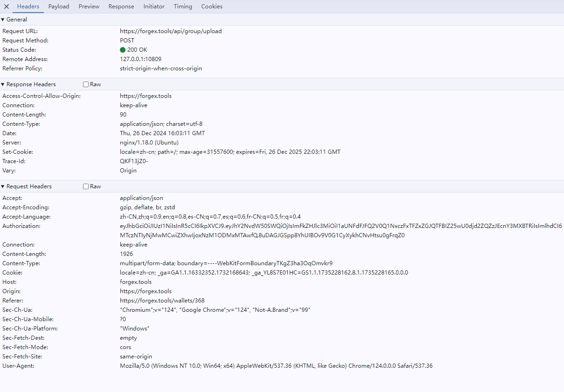Click the Status Code label

coord(19,50)
